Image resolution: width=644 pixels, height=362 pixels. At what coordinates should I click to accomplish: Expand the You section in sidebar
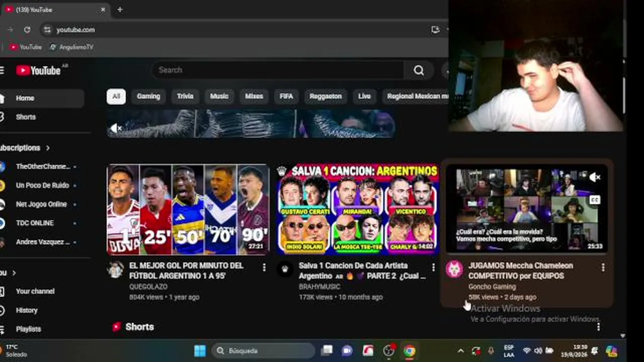[8, 273]
